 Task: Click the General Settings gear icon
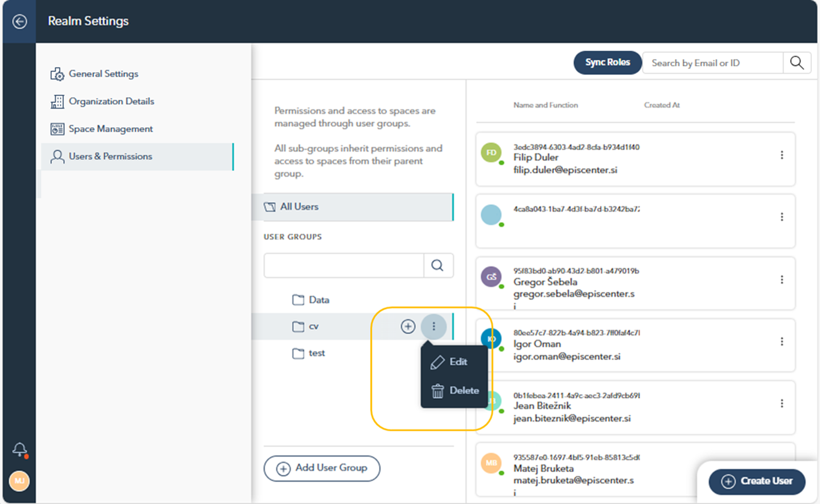[57, 74]
